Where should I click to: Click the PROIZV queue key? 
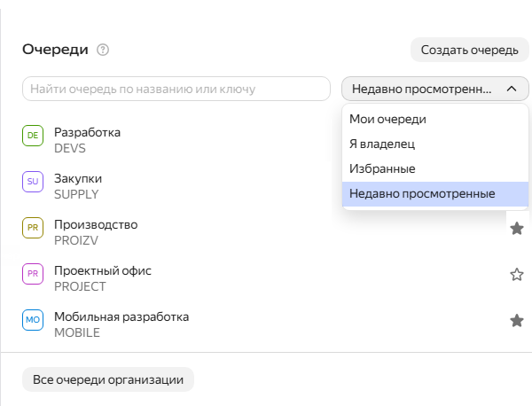(76, 240)
